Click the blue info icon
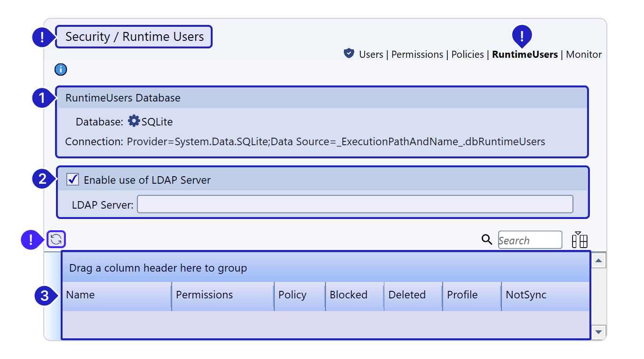 point(61,70)
